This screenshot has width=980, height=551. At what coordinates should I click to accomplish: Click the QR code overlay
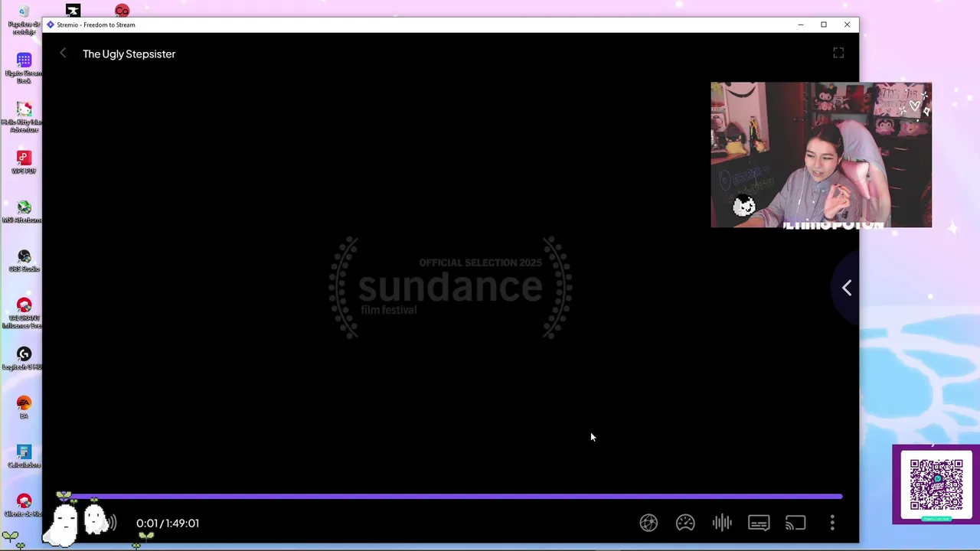pyautogui.click(x=936, y=485)
